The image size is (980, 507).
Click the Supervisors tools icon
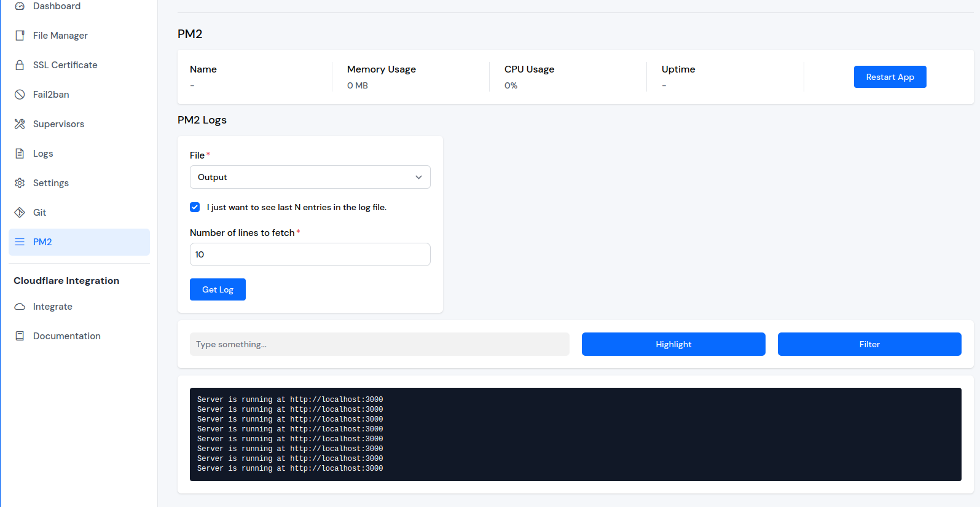[20, 124]
